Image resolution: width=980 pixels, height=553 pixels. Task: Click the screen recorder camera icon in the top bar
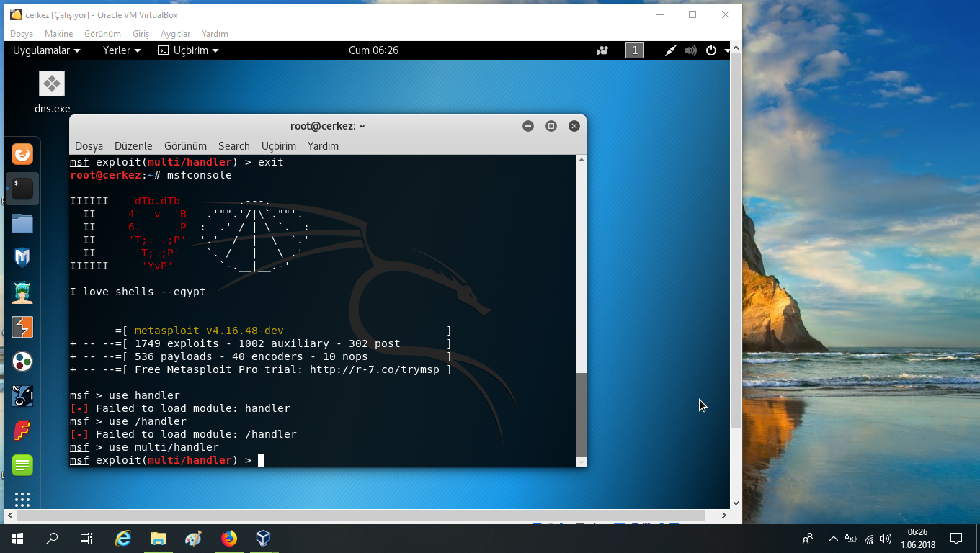click(x=602, y=50)
